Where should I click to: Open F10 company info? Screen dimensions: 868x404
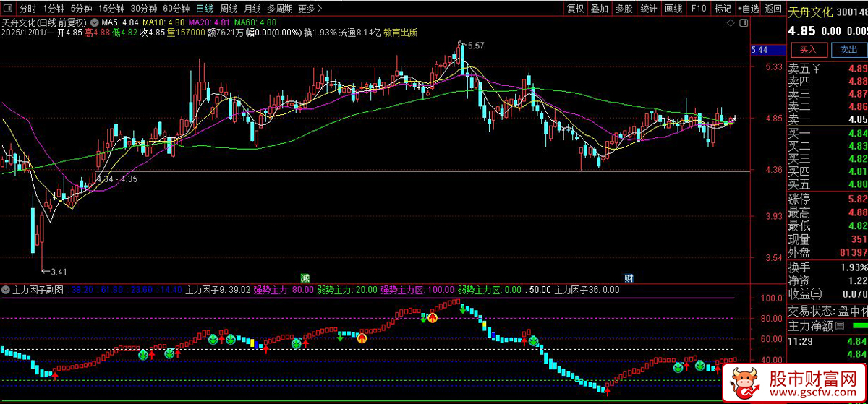[698, 9]
